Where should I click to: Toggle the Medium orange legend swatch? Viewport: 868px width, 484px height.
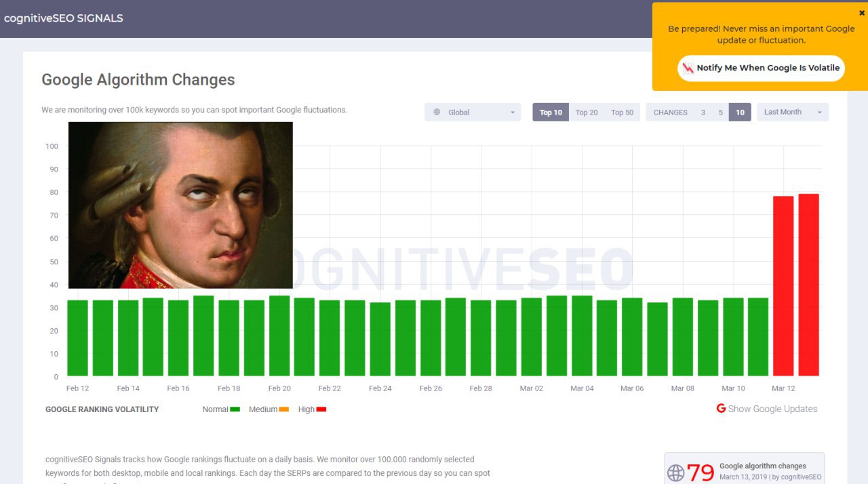tap(284, 409)
